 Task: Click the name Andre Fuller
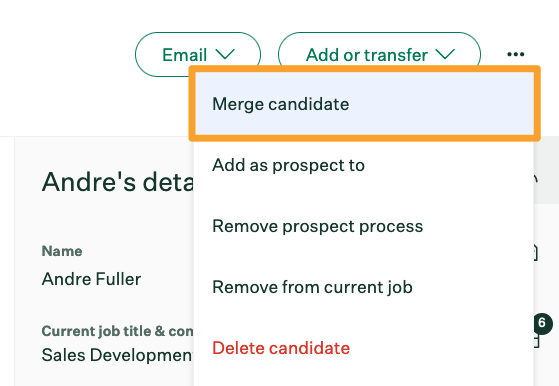tap(91, 279)
